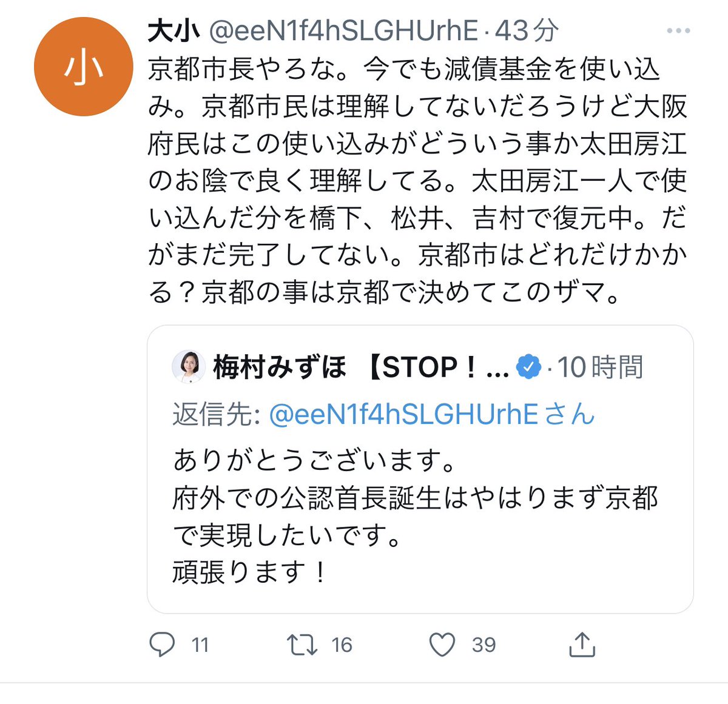Open 梅村みずほ display name in quote

pos(280,367)
